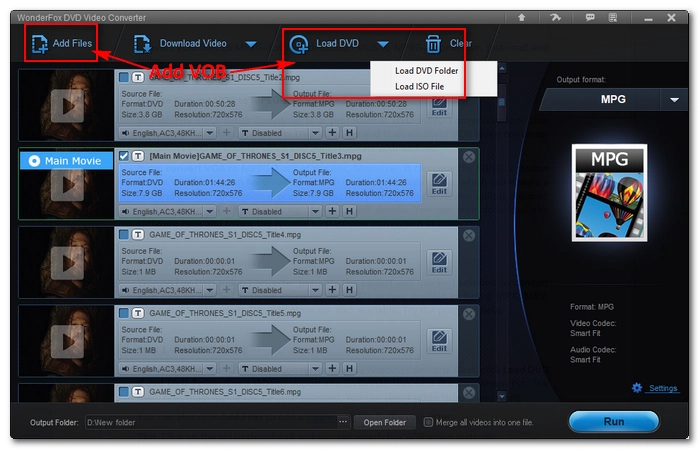This screenshot has width=700, height=450.
Task: Click the T rename icon for Title5.mpg
Action: coord(138,313)
